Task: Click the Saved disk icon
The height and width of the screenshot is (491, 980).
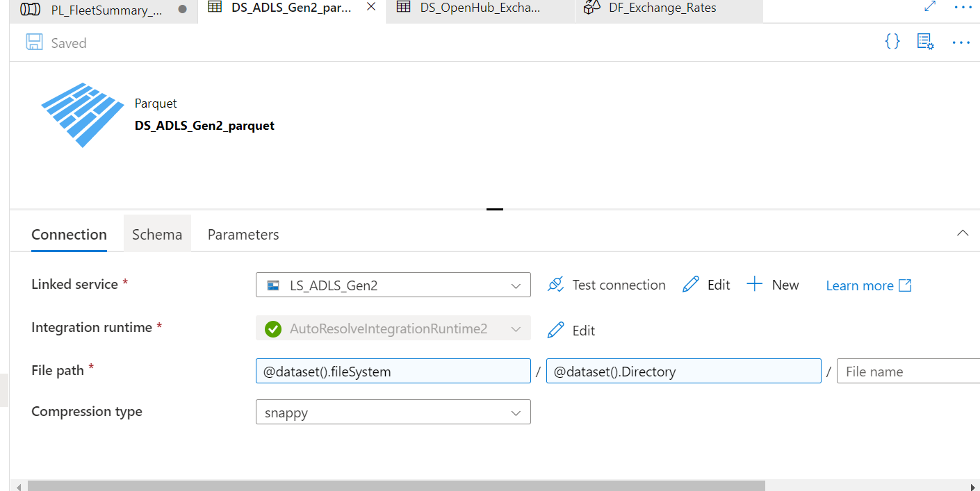Action: pos(33,42)
